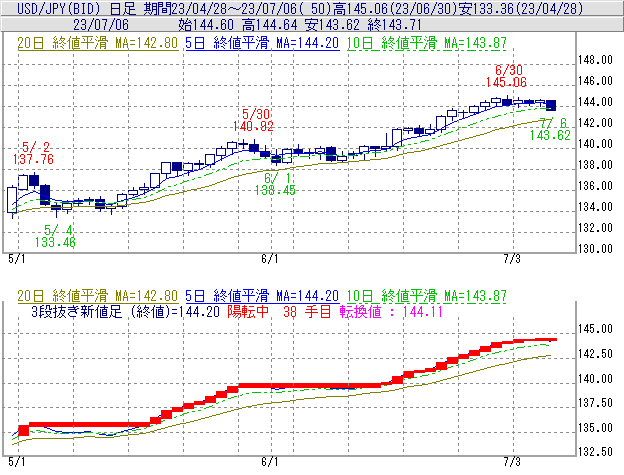This screenshot has height=475, width=624.
Task: Click the latest dark candlestick on 7/6
Action: pos(551,105)
